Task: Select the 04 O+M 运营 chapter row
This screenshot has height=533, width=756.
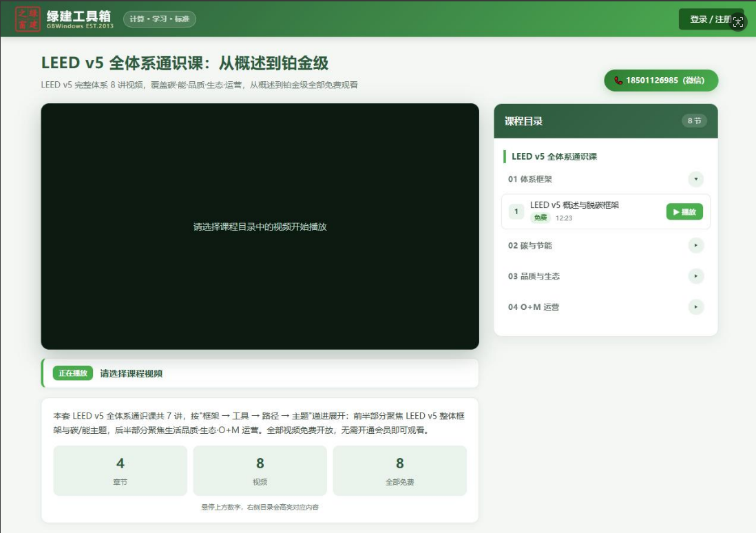Action: pyautogui.click(x=606, y=306)
